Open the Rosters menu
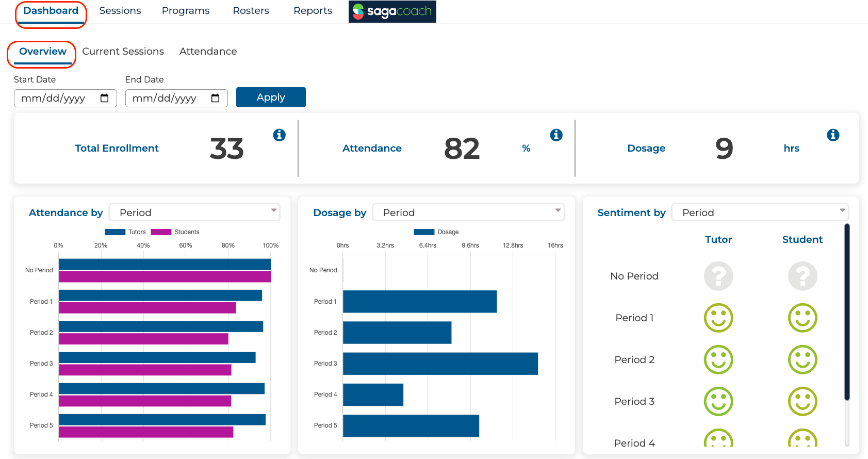This screenshot has height=459, width=868. point(251,11)
